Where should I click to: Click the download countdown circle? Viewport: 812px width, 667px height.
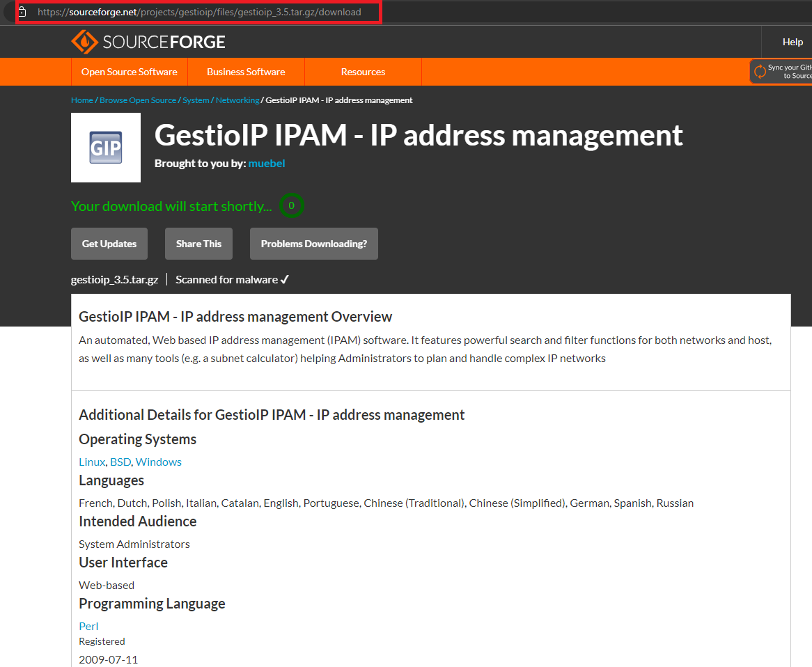[x=292, y=205]
